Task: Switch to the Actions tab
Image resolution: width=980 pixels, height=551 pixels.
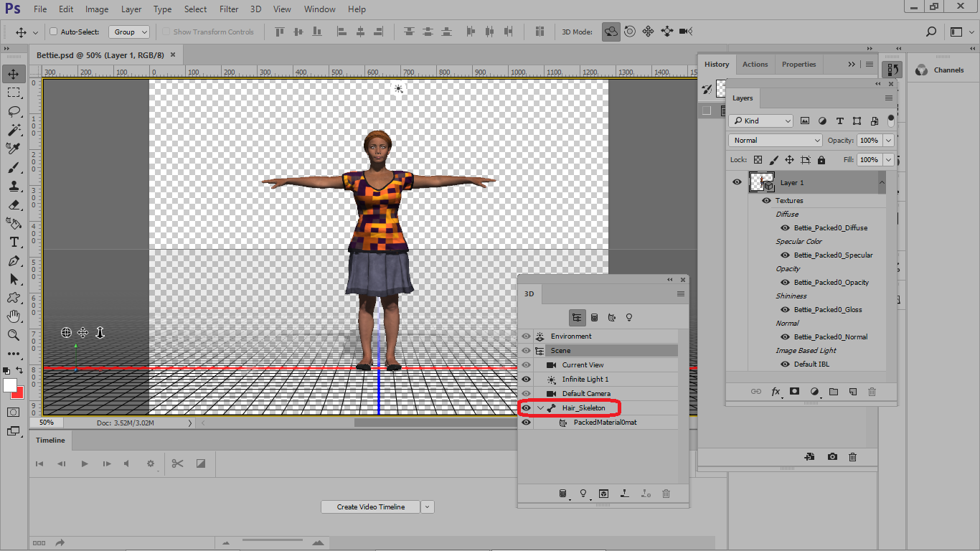Action: pos(755,65)
